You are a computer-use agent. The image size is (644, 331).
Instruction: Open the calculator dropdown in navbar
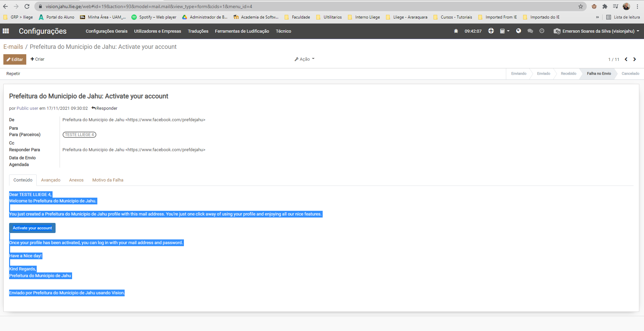[504, 31]
